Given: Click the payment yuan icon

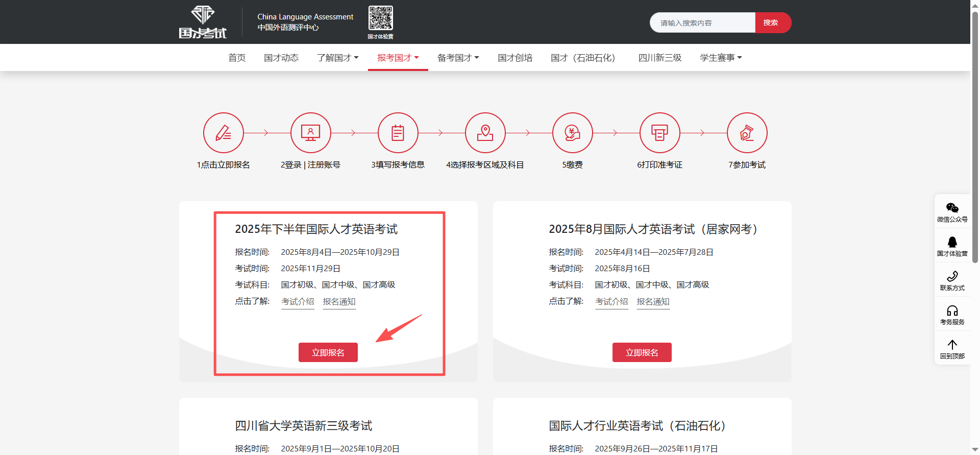Looking at the screenshot, I should click(x=572, y=133).
